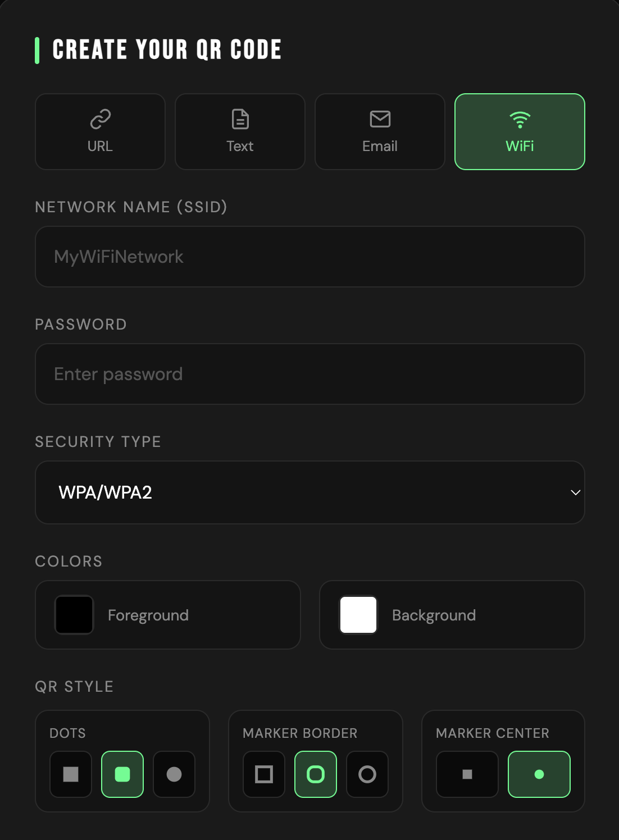Open the white Background color swatch
Image resolution: width=619 pixels, height=840 pixels.
pos(358,615)
